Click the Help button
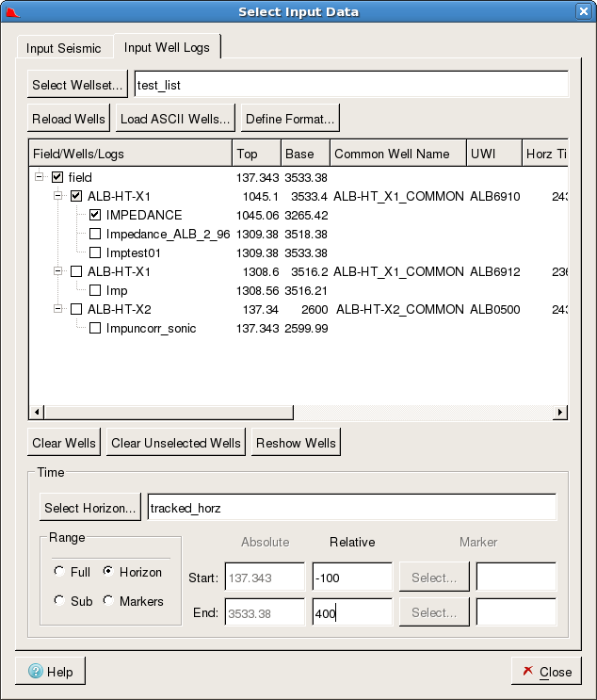 pyautogui.click(x=51, y=671)
